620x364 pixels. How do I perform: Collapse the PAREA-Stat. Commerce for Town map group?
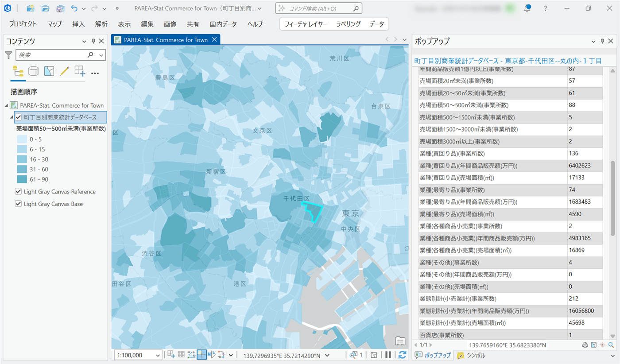6,105
